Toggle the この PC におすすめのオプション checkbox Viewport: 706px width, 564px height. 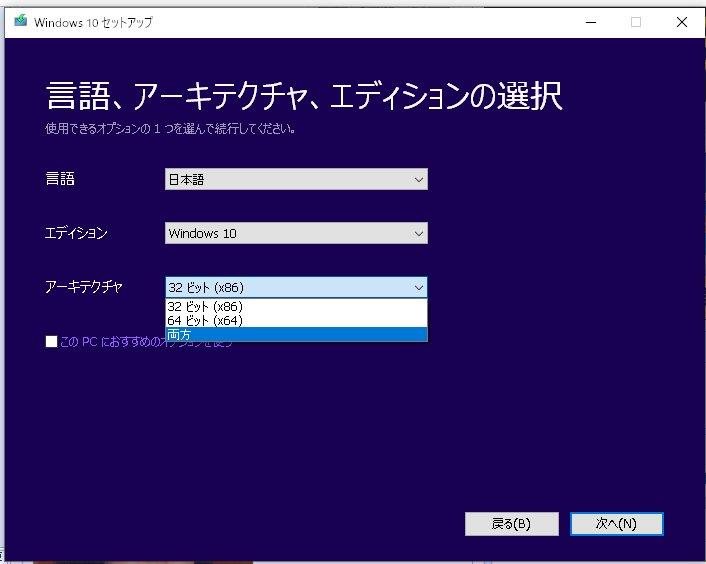coord(51,342)
